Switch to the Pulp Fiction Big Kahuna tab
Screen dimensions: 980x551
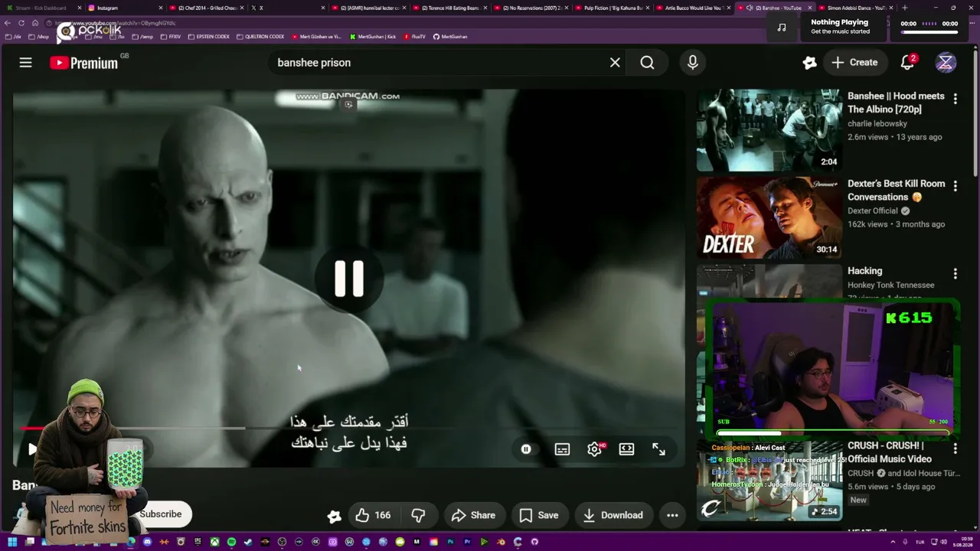[612, 8]
